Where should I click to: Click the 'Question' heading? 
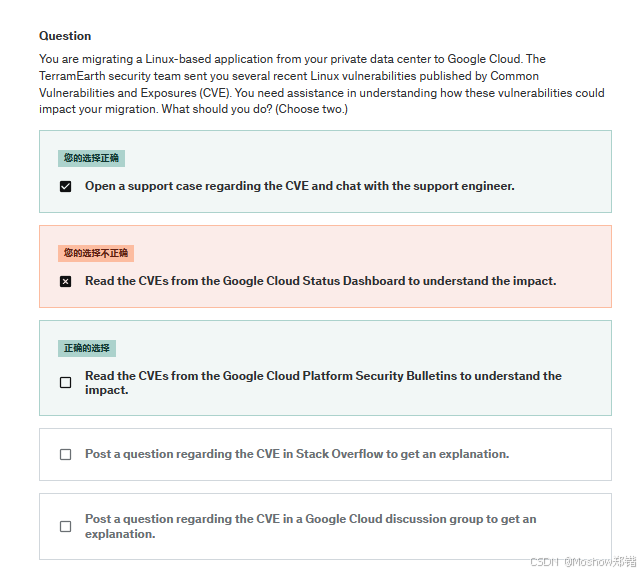pos(65,36)
